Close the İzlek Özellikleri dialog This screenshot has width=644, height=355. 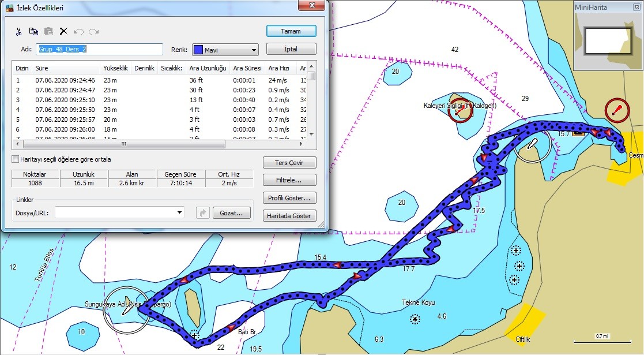pyautogui.click(x=312, y=5)
